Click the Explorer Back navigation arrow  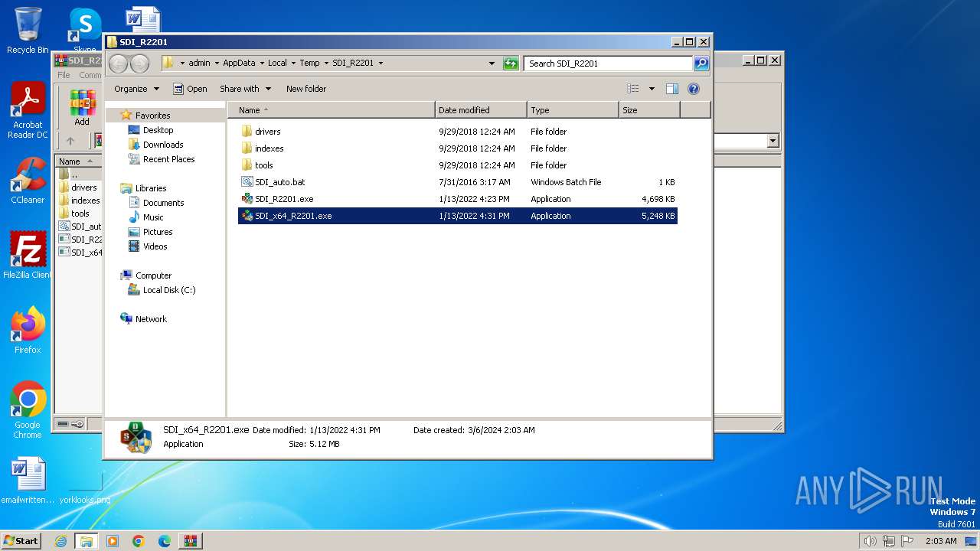click(x=119, y=64)
